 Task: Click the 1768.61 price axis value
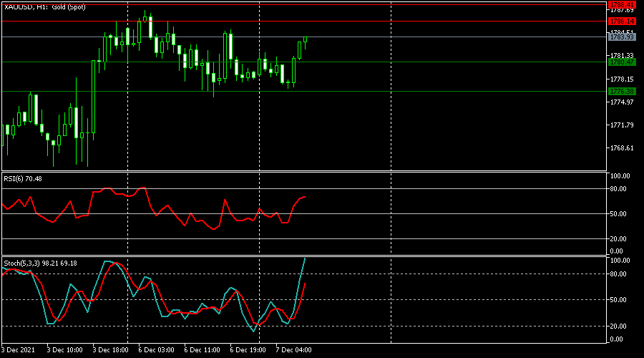(622, 148)
